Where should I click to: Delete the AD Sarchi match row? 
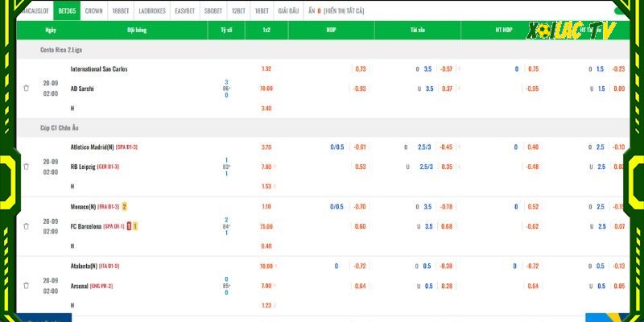click(x=27, y=89)
